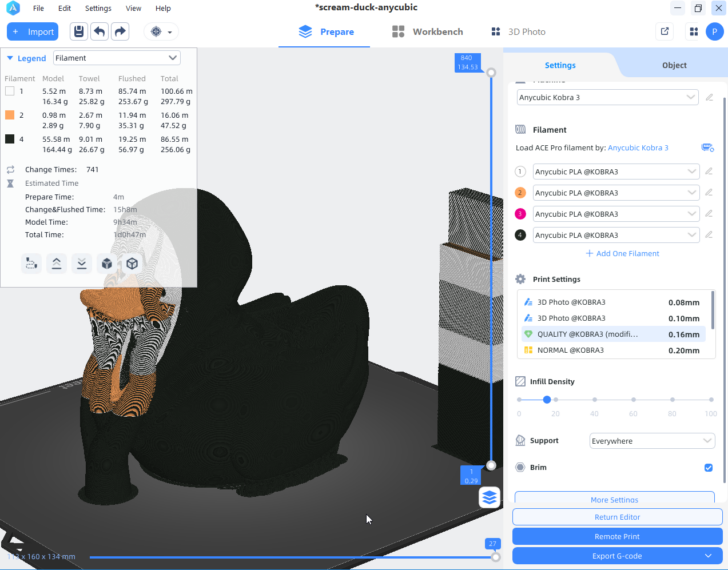This screenshot has width=728, height=570.
Task: Open the View menu
Action: tap(133, 8)
